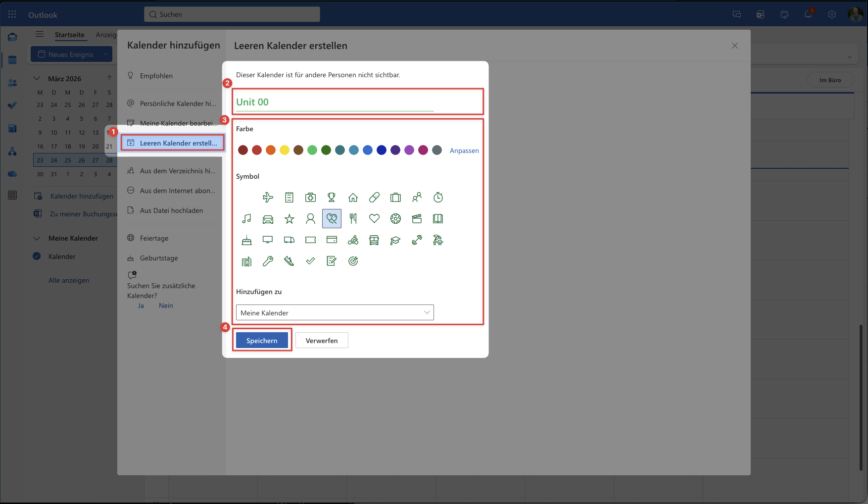The image size is (868, 504).
Task: Toggle the Kalender checkbox in sidebar
Action: coord(37,256)
